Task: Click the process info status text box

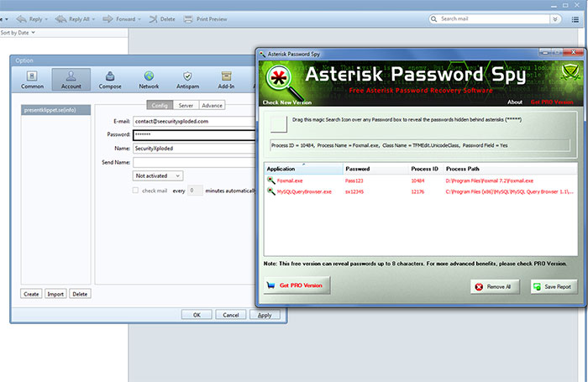Action: (420, 145)
